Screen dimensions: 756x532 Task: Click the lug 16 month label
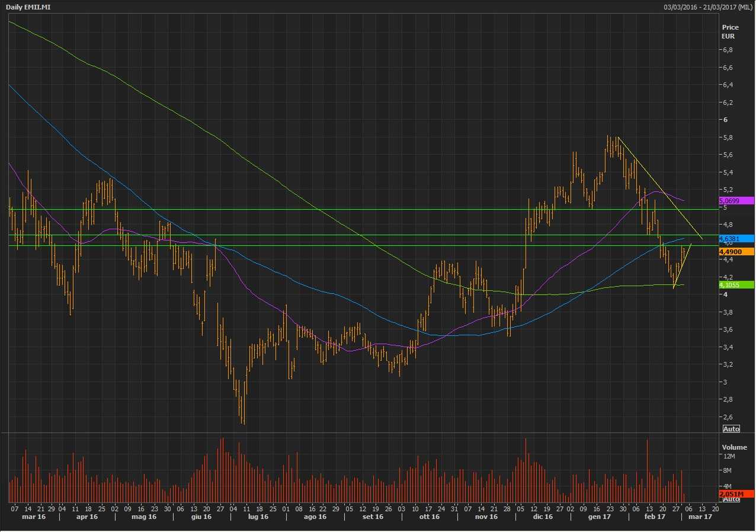(x=257, y=517)
